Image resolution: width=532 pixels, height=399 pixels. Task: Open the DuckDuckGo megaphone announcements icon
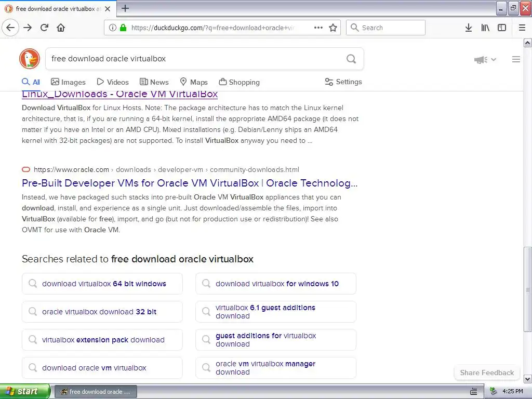[x=481, y=60]
